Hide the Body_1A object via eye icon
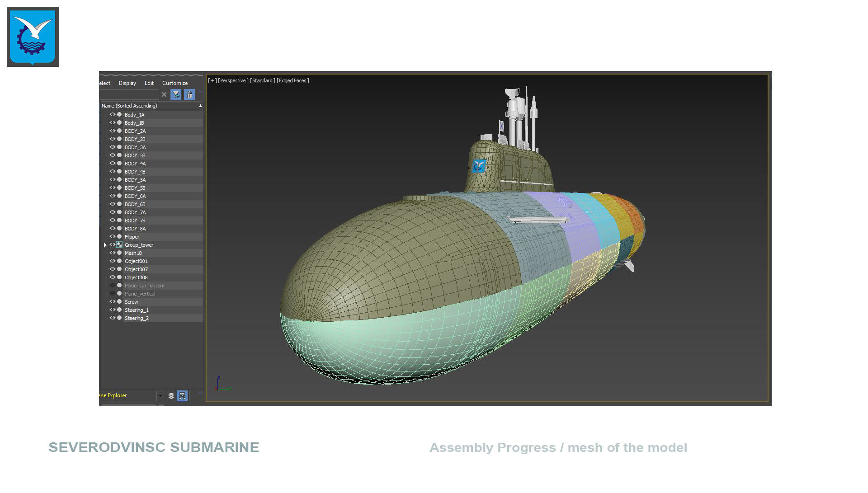This screenshot has width=868, height=493. (113, 115)
